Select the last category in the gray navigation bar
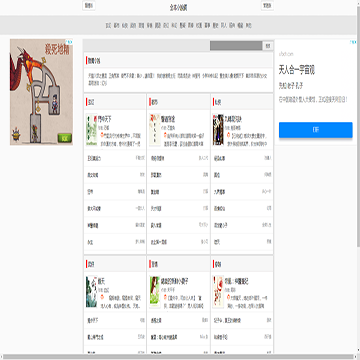Screen dimensions: 360x360 point(249,25)
